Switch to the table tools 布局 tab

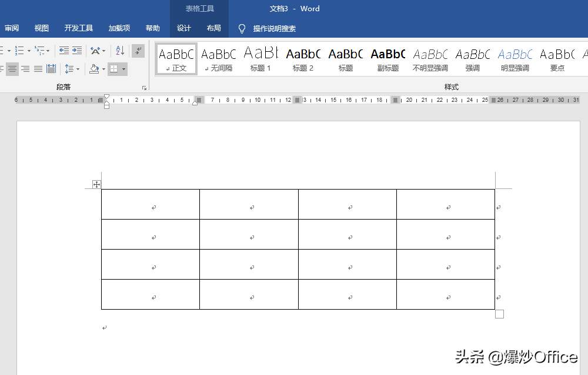pos(214,28)
